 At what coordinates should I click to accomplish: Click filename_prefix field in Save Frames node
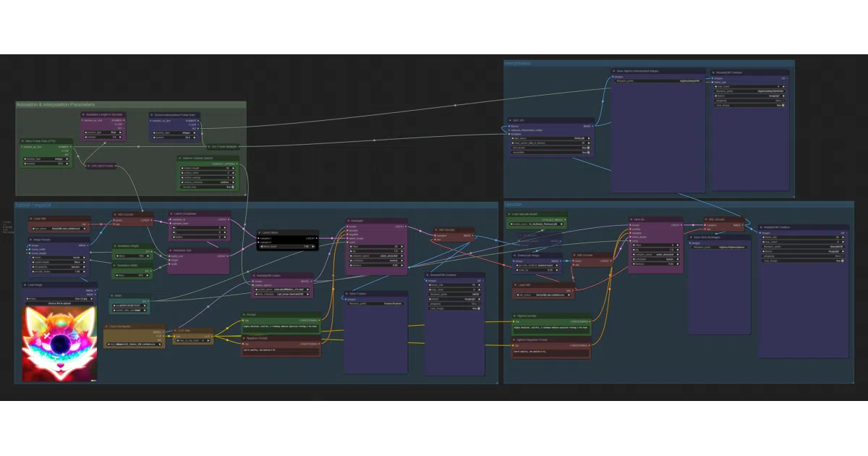375,303
